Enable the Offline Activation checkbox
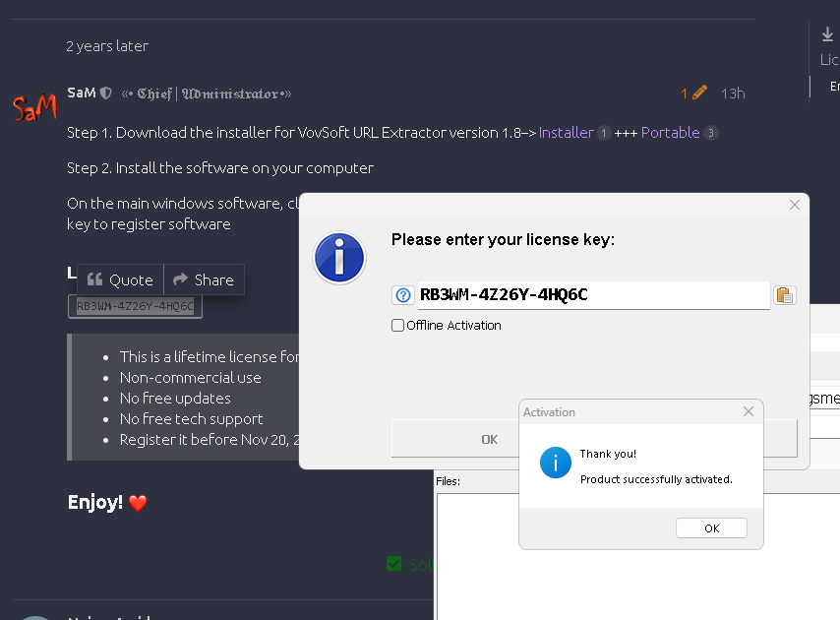Viewport: 840px width, 620px height. pyautogui.click(x=398, y=326)
